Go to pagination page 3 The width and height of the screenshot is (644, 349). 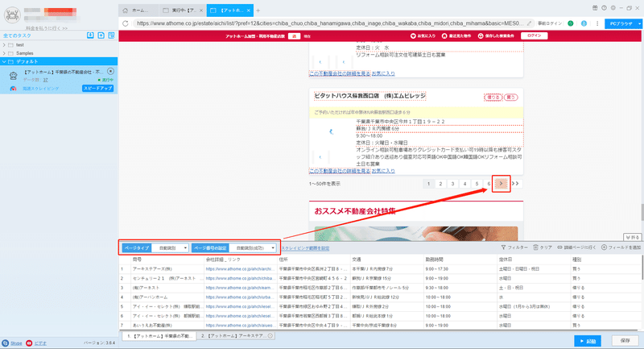click(452, 184)
